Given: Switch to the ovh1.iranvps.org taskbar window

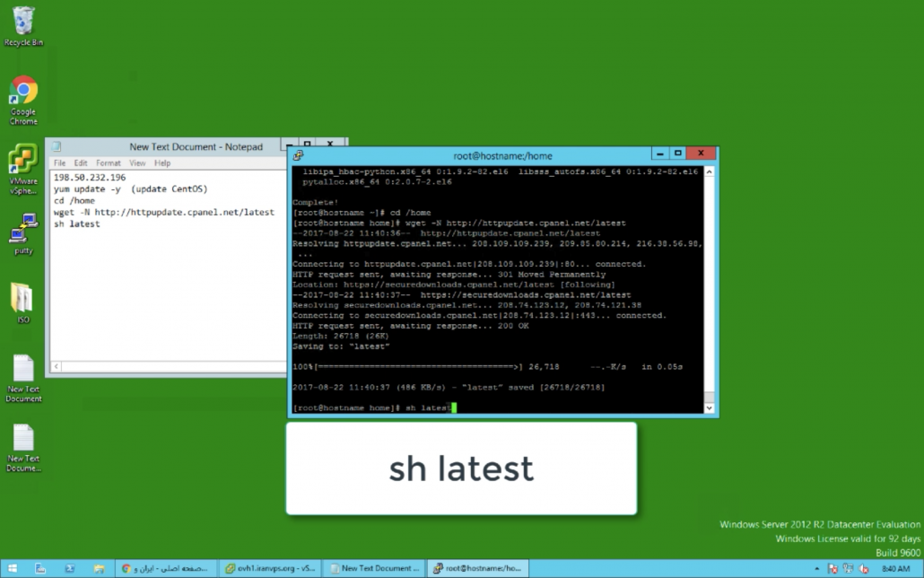Looking at the screenshot, I should click(x=269, y=568).
